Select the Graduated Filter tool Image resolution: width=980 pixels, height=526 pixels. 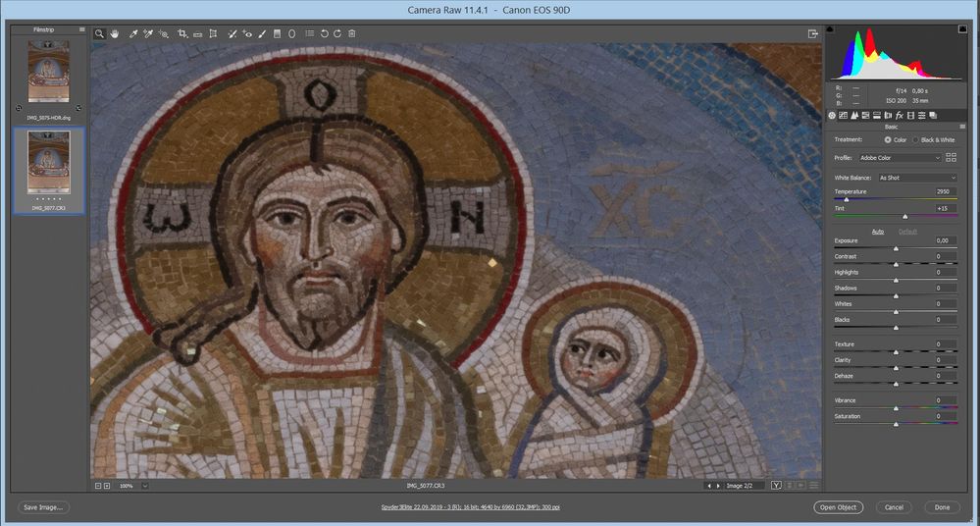tap(277, 33)
